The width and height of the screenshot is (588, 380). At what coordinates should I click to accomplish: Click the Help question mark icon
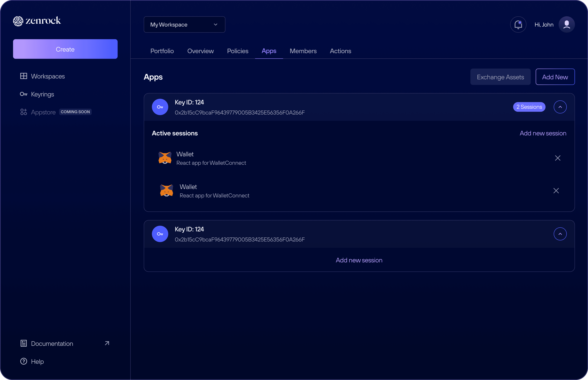point(23,361)
